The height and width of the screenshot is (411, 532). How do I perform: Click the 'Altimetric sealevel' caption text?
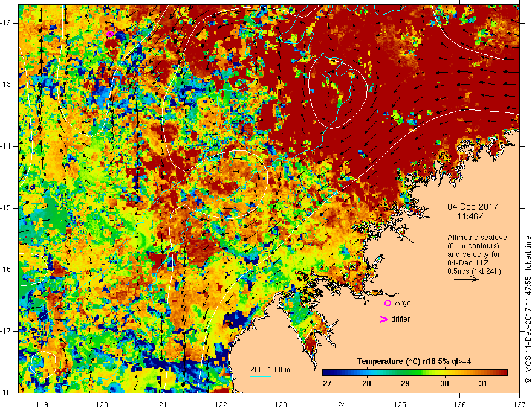click(x=478, y=238)
